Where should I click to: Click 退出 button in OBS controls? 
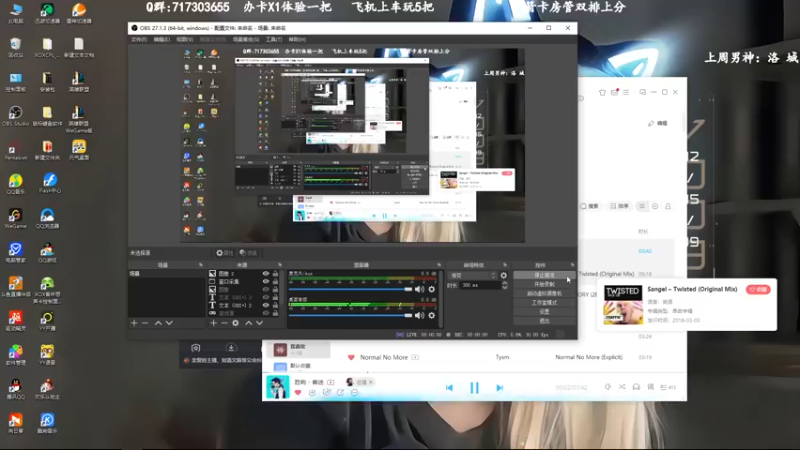coord(544,321)
